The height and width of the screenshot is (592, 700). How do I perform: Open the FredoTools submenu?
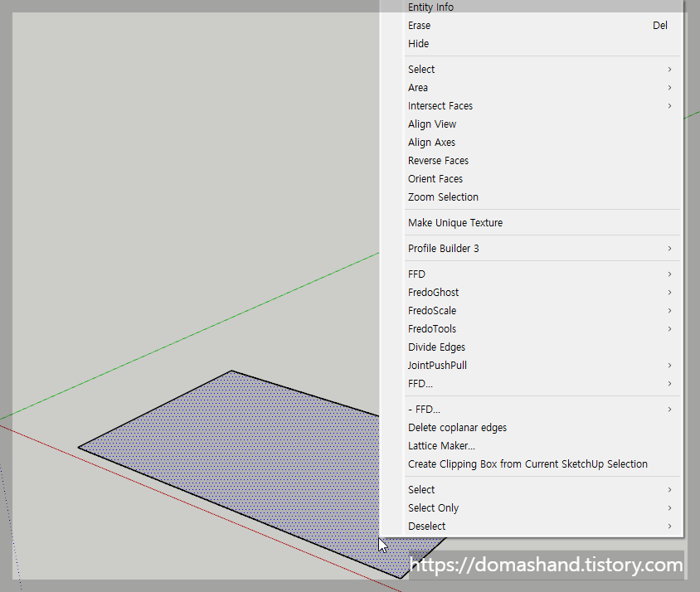[531, 329]
